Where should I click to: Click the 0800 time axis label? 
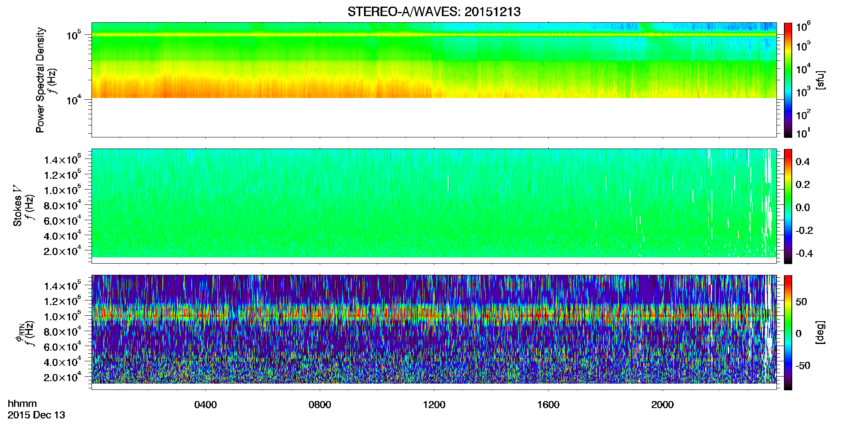point(320,405)
